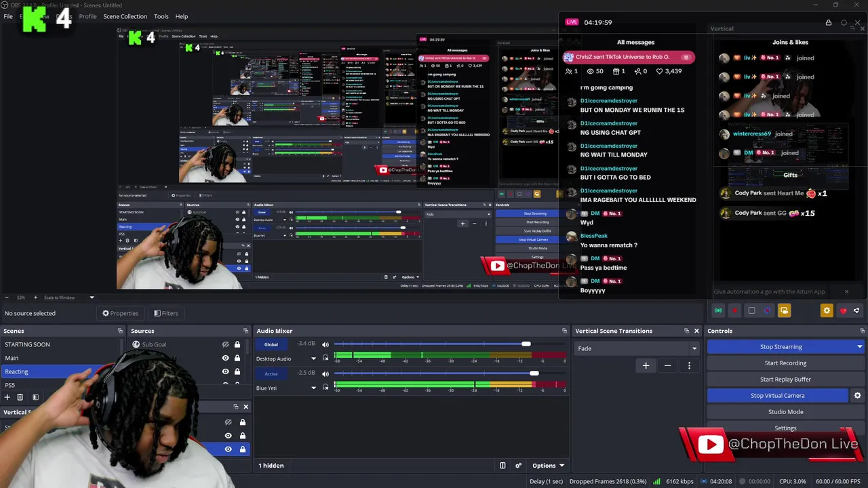The image size is (868, 488).
Task: Toggle the Active button for Blue Yeti
Action: [x=271, y=373]
